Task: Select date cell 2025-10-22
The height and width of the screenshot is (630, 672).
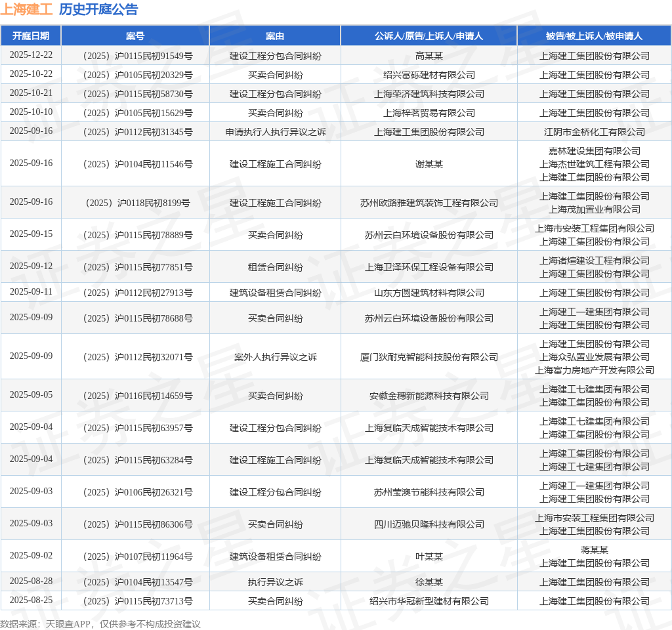Action: click(x=31, y=73)
